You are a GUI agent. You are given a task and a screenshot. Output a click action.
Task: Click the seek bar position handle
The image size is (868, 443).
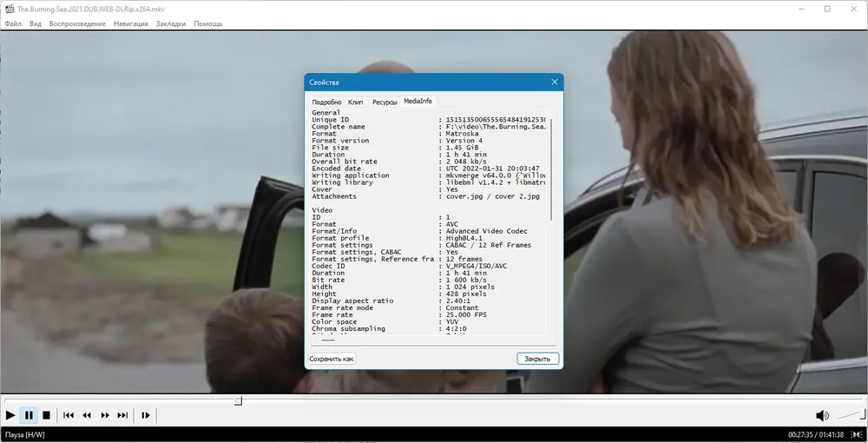[x=238, y=400]
